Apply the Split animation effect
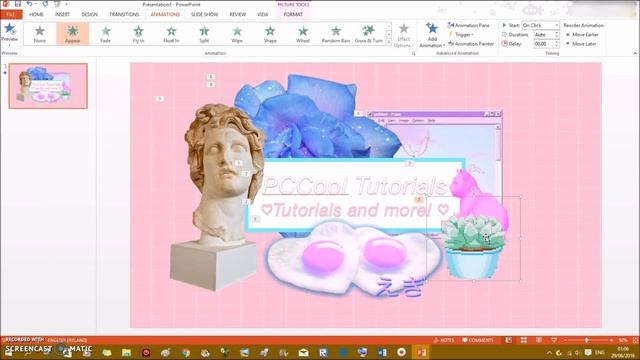The width and height of the screenshot is (640, 360). coord(204,34)
